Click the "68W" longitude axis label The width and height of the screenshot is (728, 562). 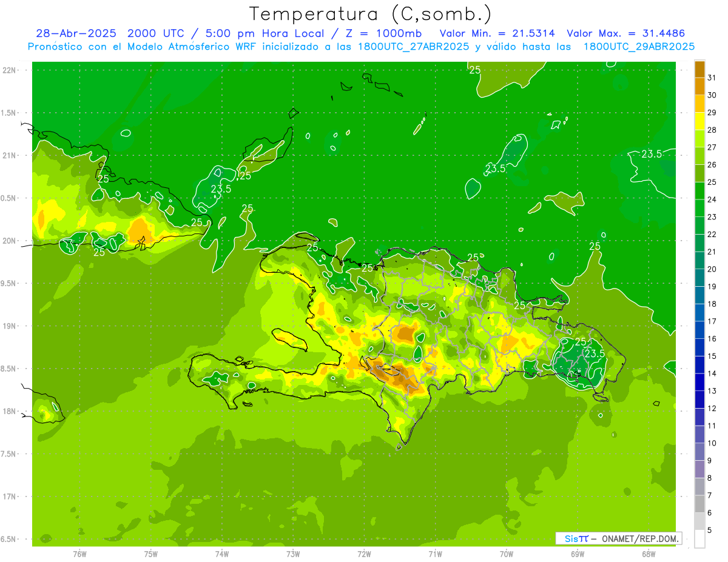(x=648, y=554)
